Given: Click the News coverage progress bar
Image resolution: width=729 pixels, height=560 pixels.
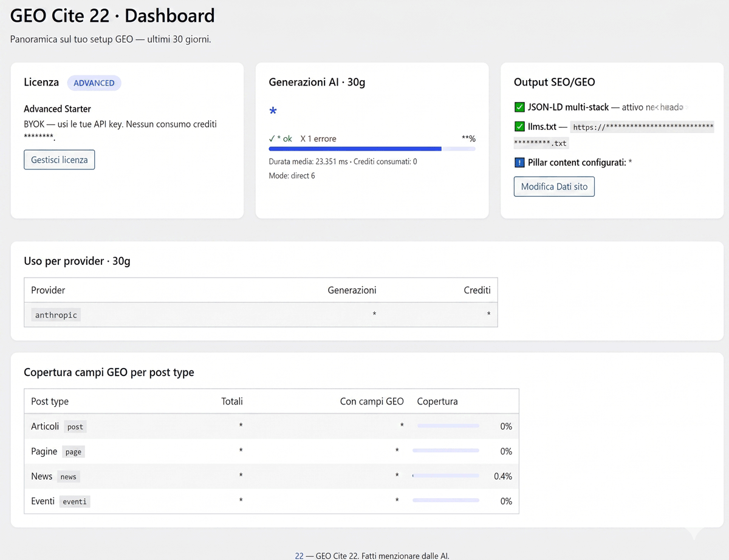Looking at the screenshot, I should click(x=445, y=476).
